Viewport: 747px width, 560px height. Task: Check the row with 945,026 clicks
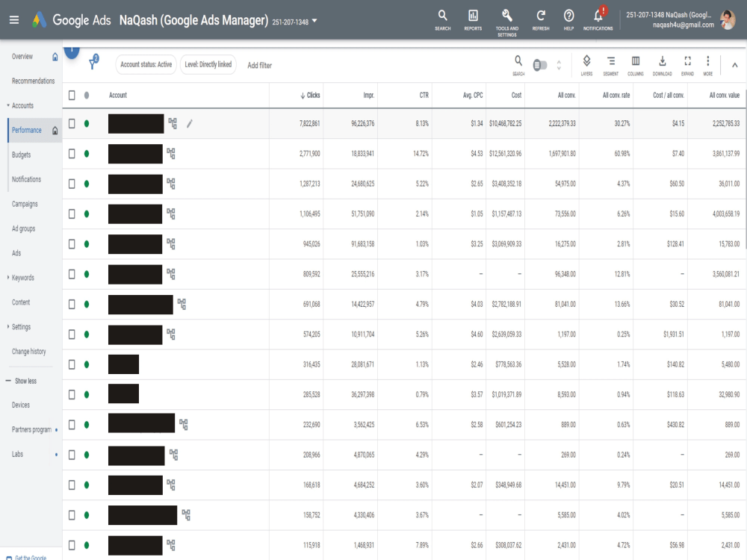(72, 244)
